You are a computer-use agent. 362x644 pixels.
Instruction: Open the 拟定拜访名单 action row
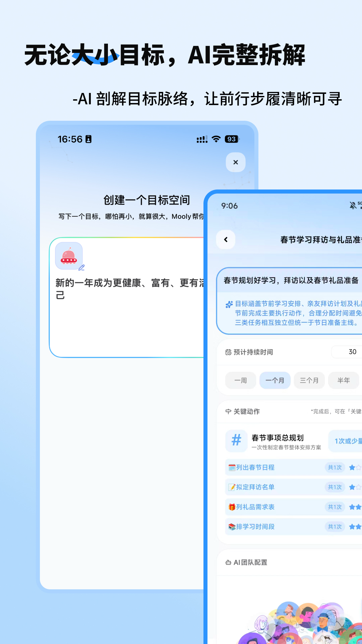pos(294,487)
